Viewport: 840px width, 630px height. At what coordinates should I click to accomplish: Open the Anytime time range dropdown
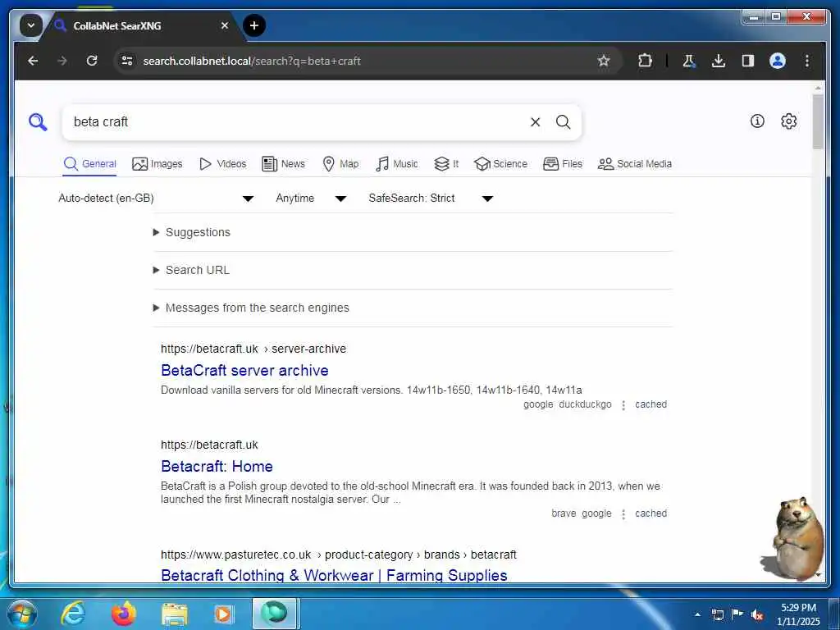click(x=311, y=199)
